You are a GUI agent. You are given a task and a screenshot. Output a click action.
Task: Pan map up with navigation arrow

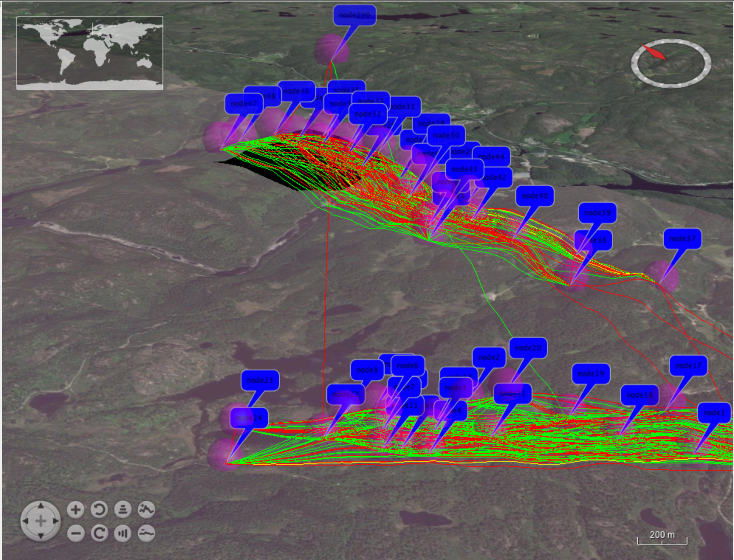[41, 506]
